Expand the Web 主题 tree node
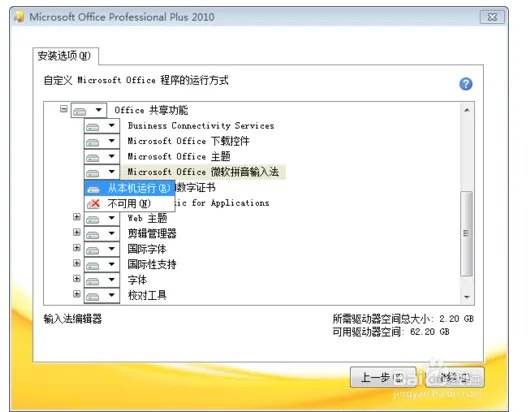 point(77,217)
